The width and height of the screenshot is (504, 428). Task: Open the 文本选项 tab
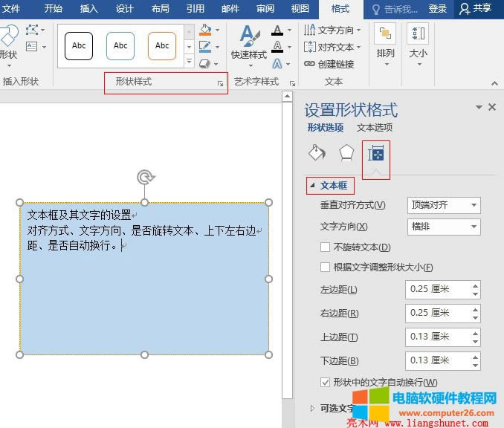click(374, 128)
